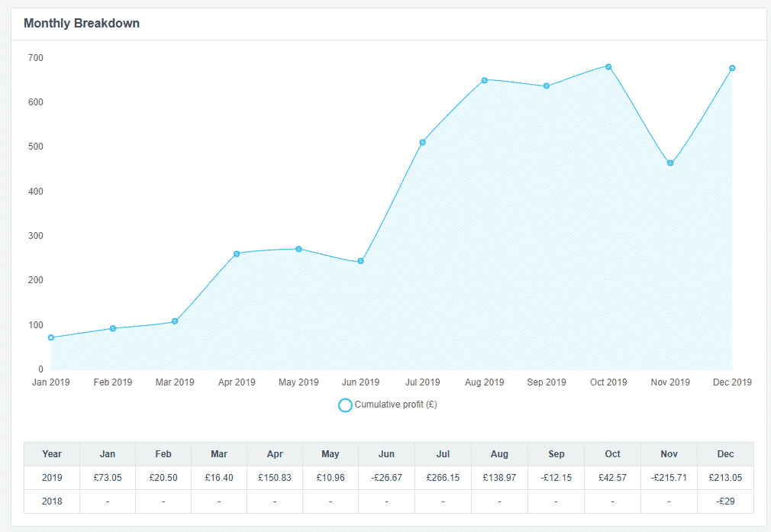Select the Mar 2019 data point
Viewport: 771px width, 532px height.
pyautogui.click(x=175, y=321)
